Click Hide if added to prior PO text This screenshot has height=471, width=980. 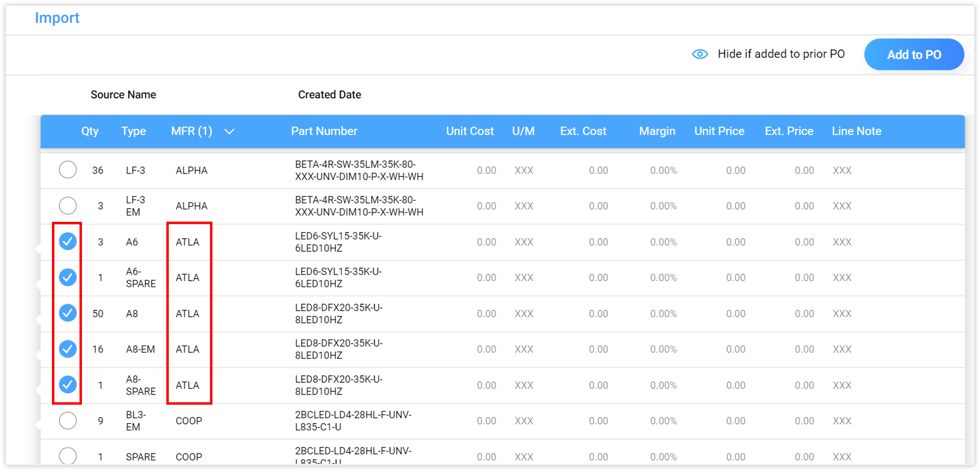[x=781, y=54]
